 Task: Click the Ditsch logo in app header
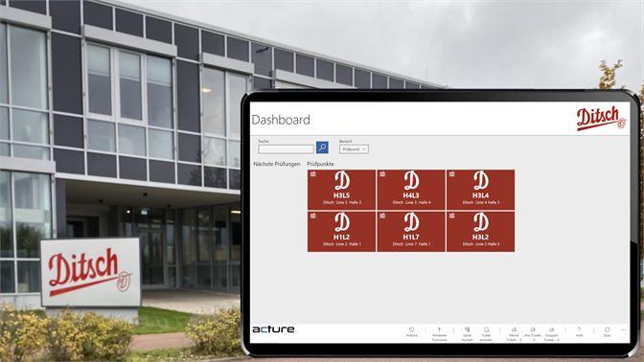pyautogui.click(x=601, y=119)
